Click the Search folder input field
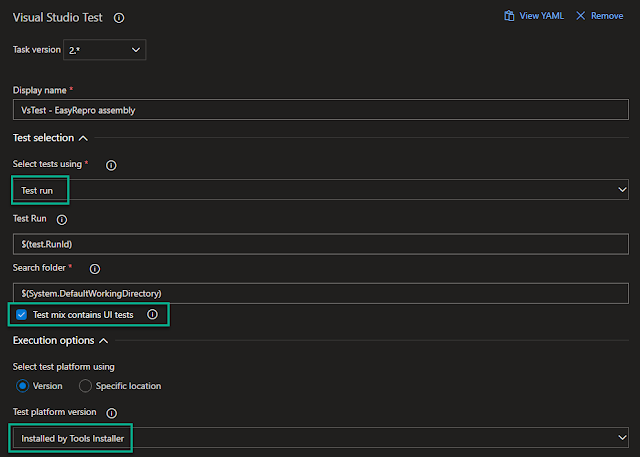Image resolution: width=640 pixels, height=457 pixels. [x=320, y=292]
